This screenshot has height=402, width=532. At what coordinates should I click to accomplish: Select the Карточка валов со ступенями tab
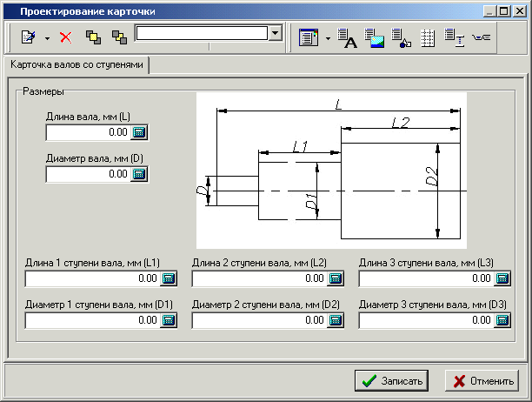pos(76,64)
